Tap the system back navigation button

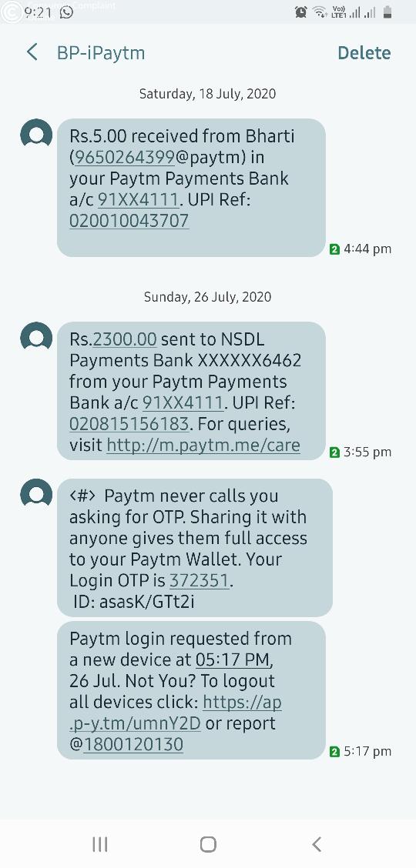[317, 844]
